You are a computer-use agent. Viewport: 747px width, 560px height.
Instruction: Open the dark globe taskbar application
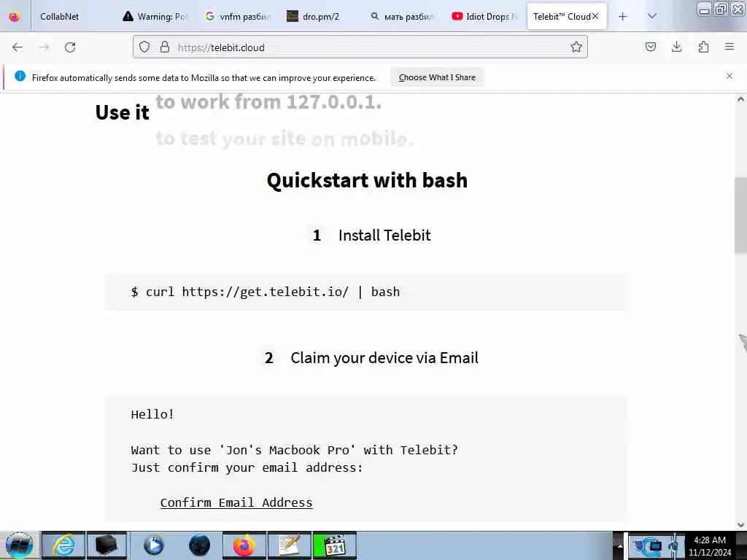[x=199, y=545]
